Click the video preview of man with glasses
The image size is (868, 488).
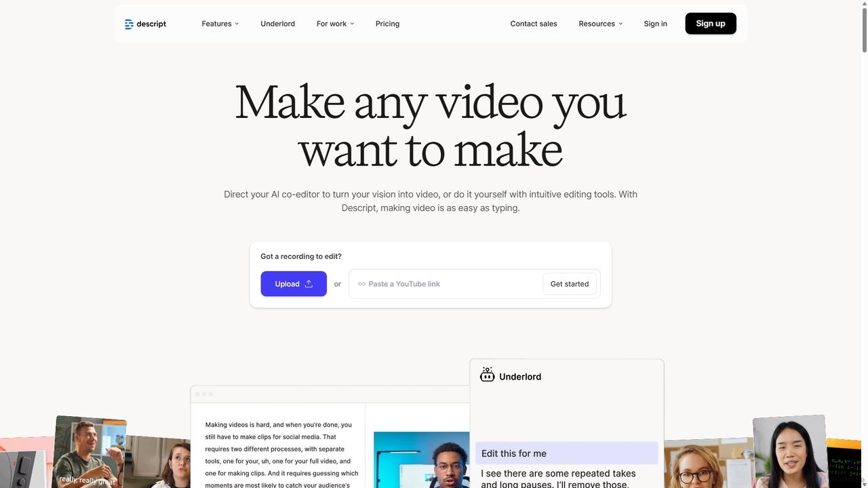[x=421, y=460]
